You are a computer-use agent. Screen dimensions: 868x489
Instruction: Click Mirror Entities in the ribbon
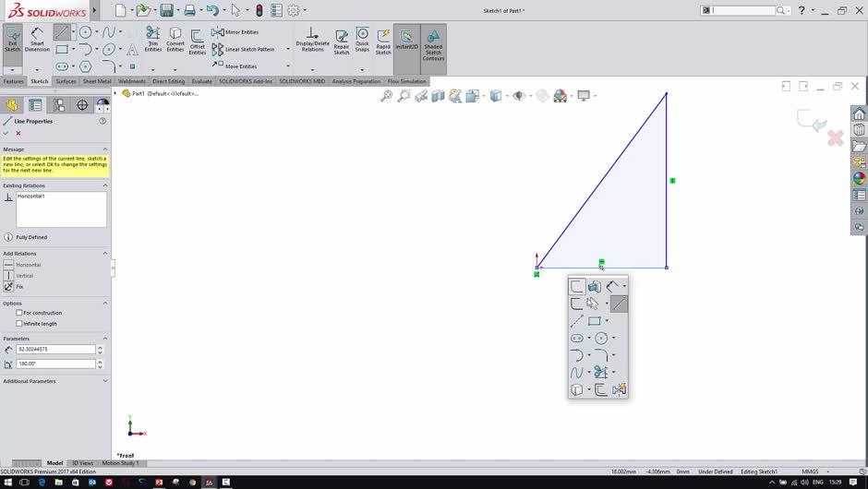[235, 32]
